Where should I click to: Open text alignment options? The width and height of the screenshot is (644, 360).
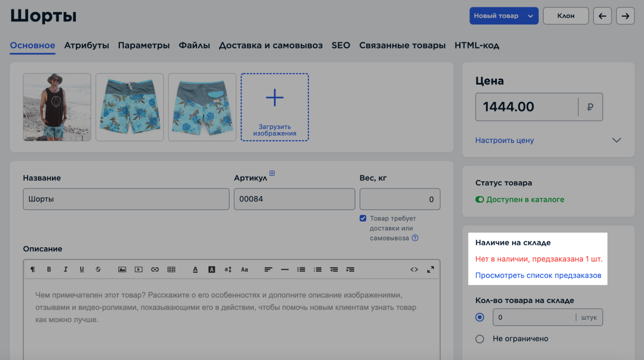click(268, 270)
